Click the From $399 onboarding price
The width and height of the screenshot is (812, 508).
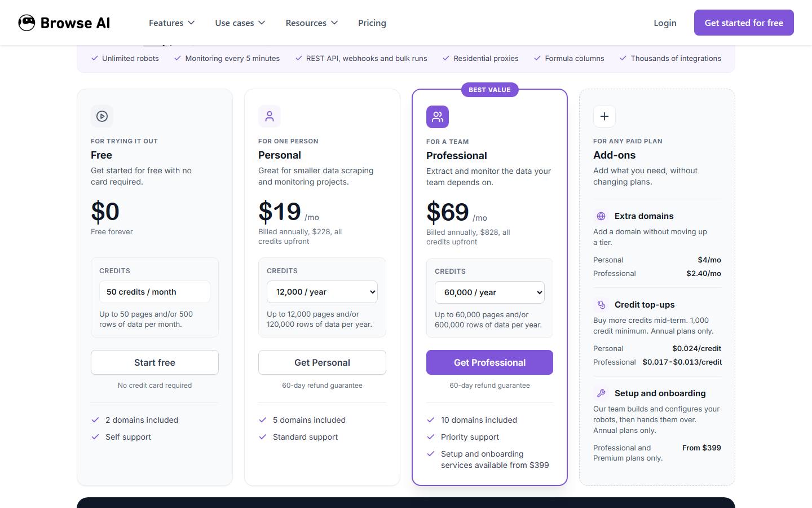pos(701,448)
